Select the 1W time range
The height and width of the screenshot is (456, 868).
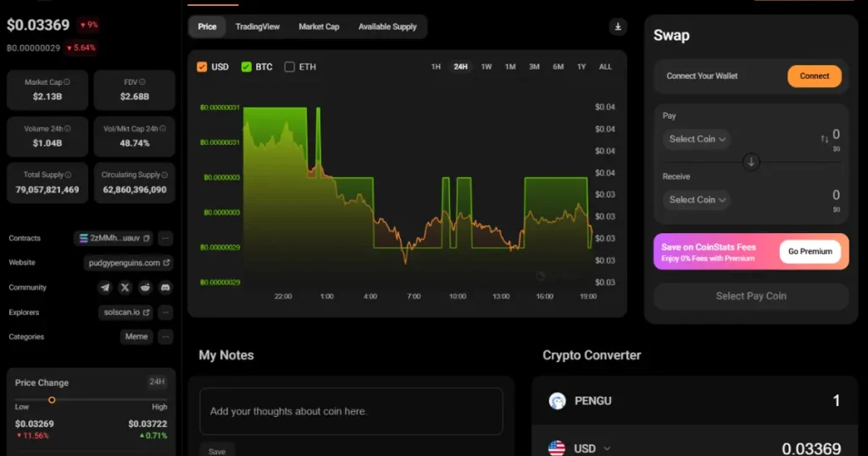pos(487,67)
